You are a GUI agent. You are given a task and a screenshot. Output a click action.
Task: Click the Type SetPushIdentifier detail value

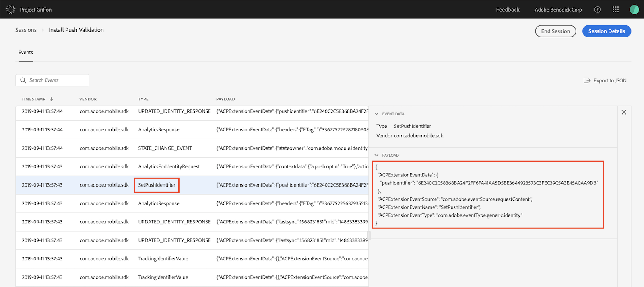413,126
